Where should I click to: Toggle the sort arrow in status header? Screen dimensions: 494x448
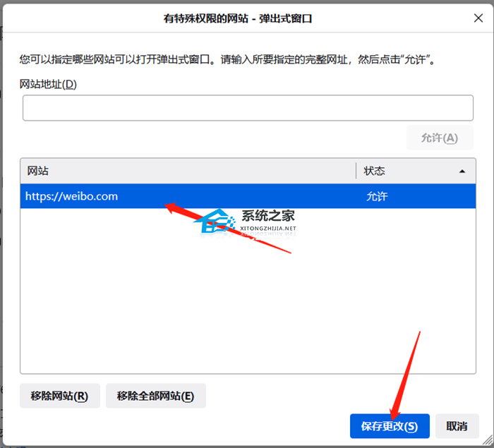(x=462, y=171)
